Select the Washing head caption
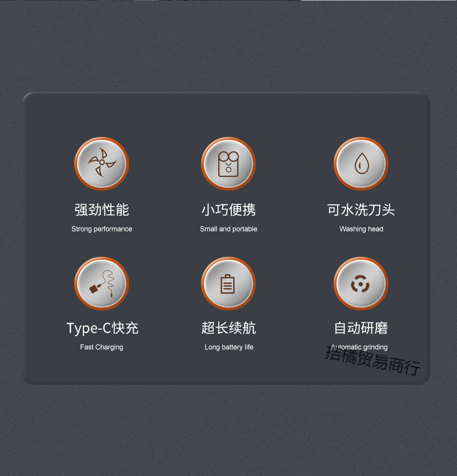The image size is (457, 476). click(x=361, y=229)
